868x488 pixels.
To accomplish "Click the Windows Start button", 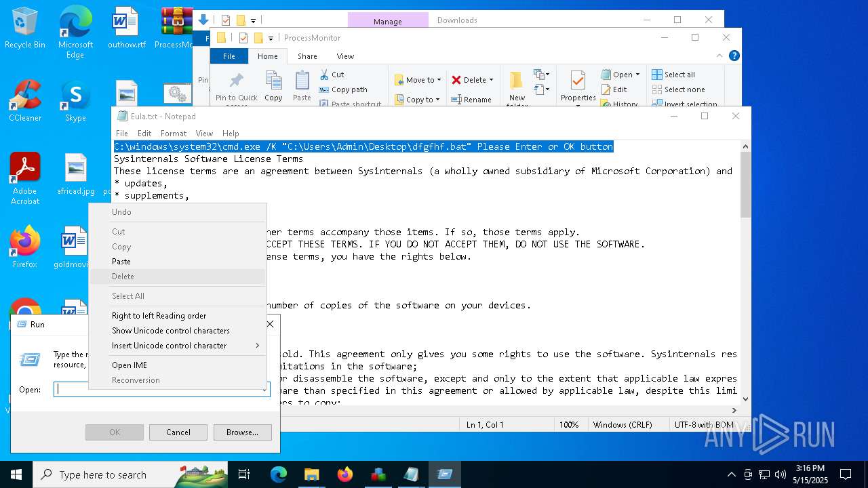I will [16, 474].
